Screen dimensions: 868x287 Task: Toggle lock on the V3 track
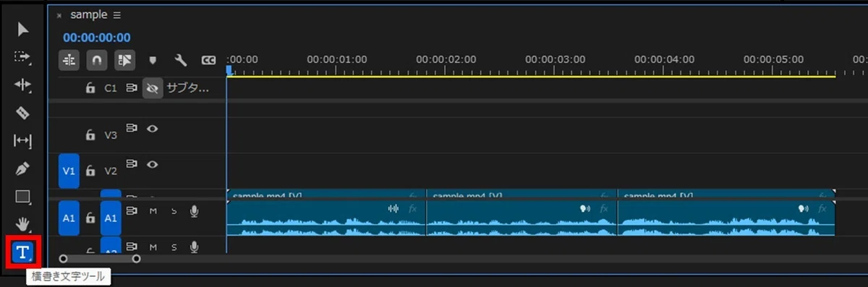coord(90,134)
